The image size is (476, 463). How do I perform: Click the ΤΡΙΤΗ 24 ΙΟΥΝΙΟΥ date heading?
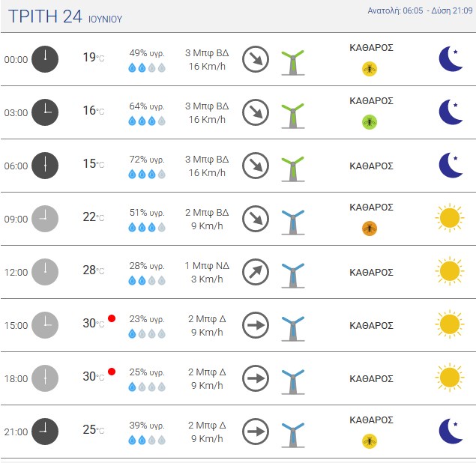(65, 16)
